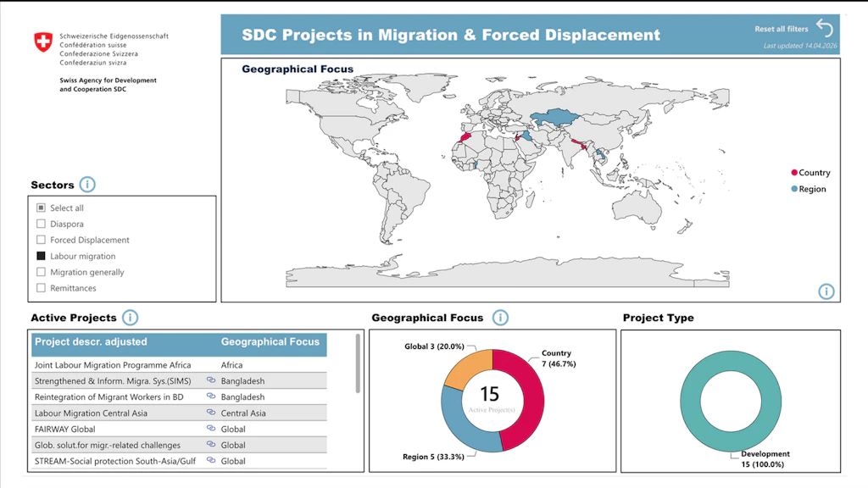
Task: Open the Sectors info icon
Action: point(87,184)
